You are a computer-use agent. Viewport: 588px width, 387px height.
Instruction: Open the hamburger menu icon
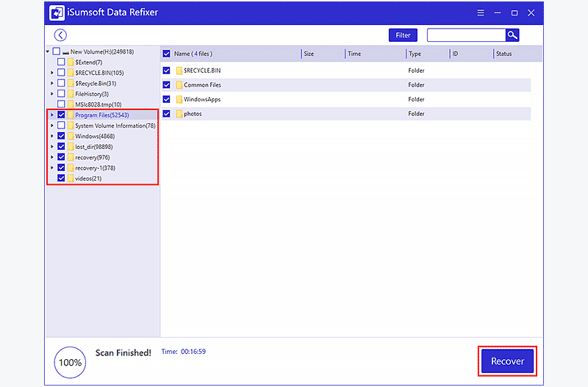pos(481,12)
